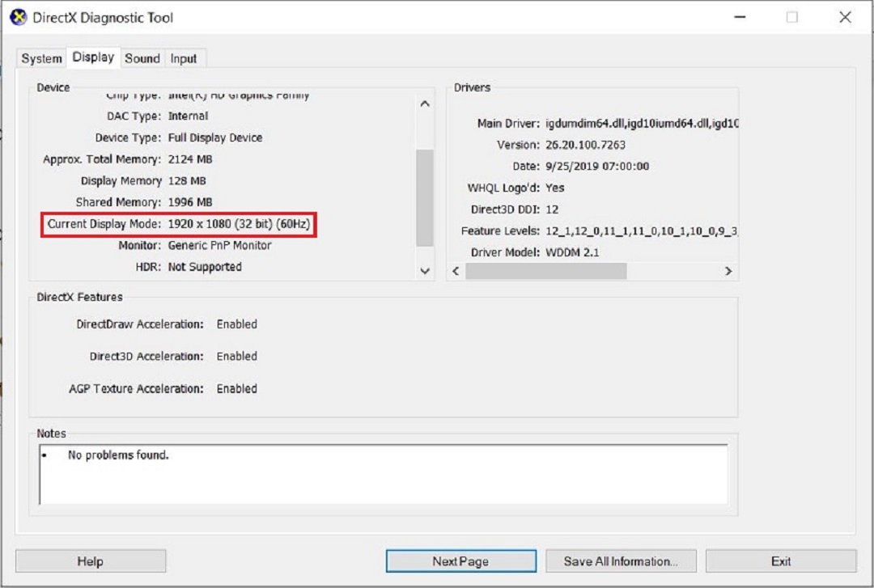Click the '2124 MB' total memory value
The height and width of the screenshot is (588, 874).
tap(190, 159)
